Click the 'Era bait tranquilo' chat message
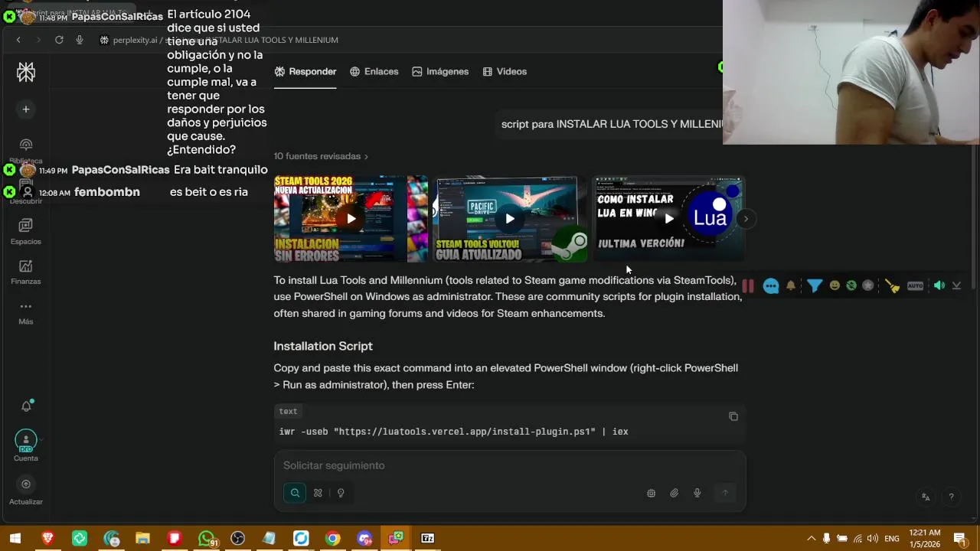Screen dimensions: 980x551 (x=220, y=170)
